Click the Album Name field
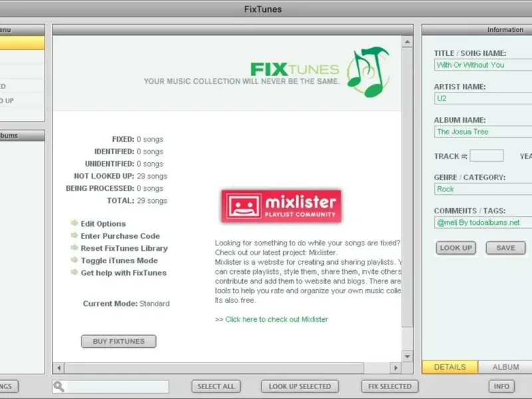 483,132
